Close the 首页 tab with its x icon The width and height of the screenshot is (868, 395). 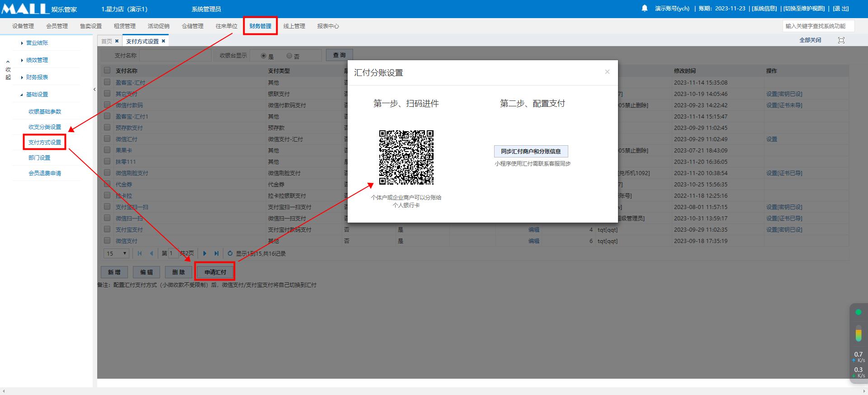tap(117, 41)
